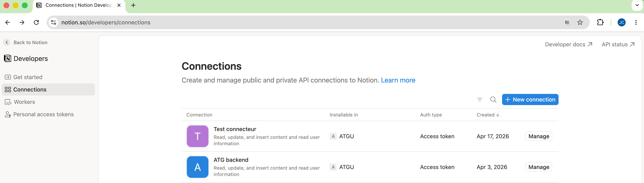This screenshot has height=183, width=644.
Task: Click the blue A connection avatar
Action: pos(197,167)
